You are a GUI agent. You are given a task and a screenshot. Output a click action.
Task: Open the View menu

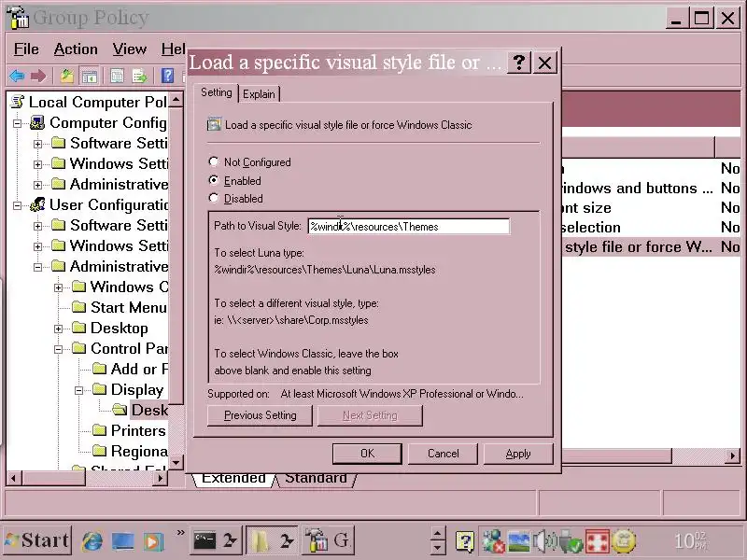click(x=129, y=49)
